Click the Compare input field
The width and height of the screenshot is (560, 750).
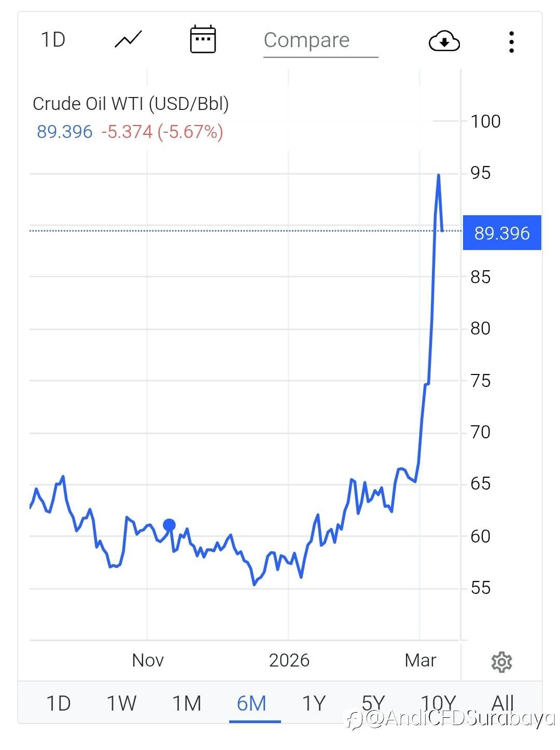click(x=320, y=40)
